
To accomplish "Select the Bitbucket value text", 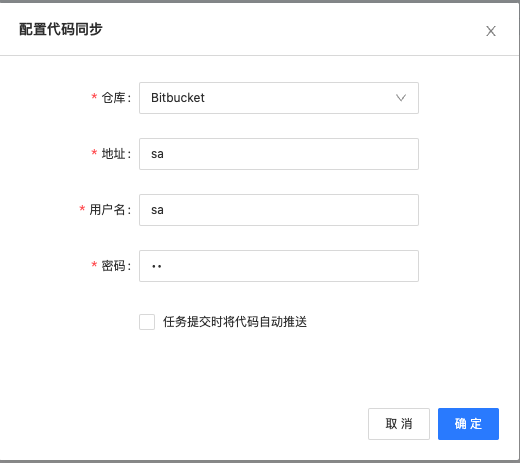I will point(178,98).
